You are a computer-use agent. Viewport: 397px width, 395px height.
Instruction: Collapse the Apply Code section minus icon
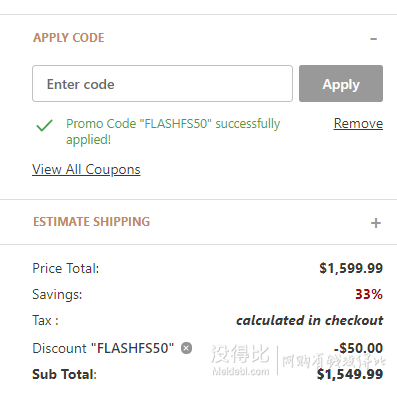(373, 39)
